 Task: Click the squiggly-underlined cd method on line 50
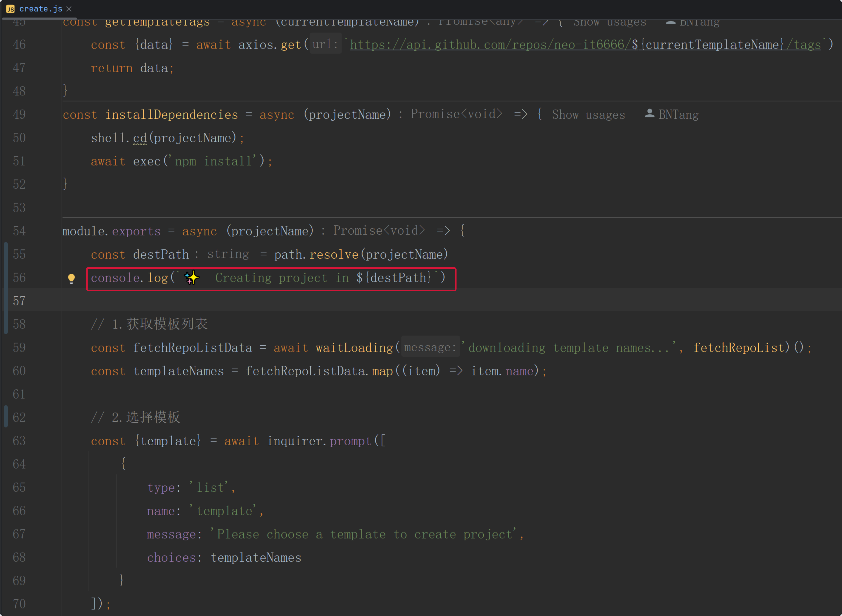coord(140,138)
